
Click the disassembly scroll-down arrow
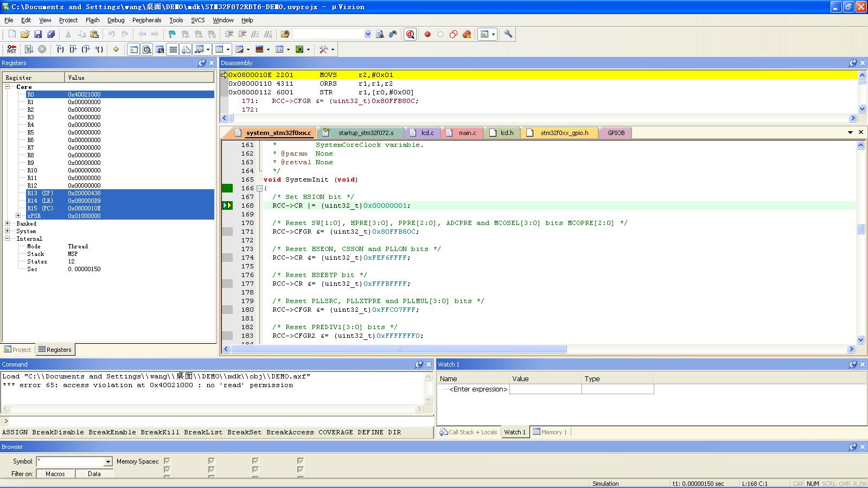click(x=861, y=109)
